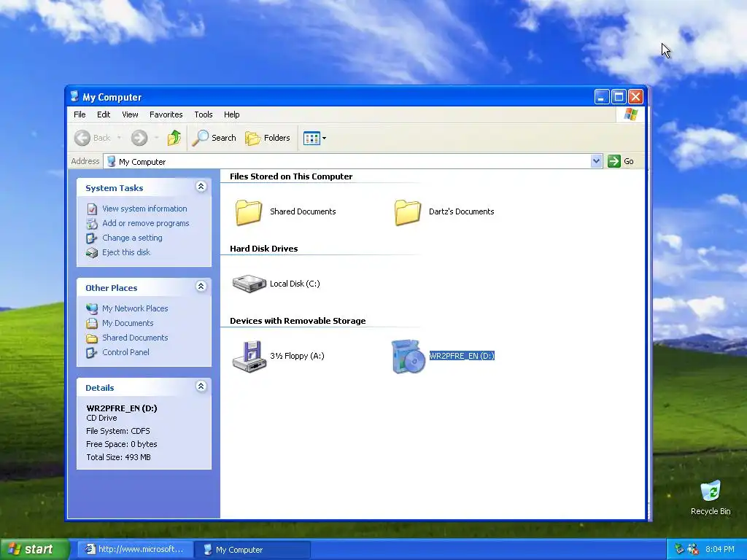747x560 pixels.
Task: Toggle the Folders pane button
Action: 267,138
